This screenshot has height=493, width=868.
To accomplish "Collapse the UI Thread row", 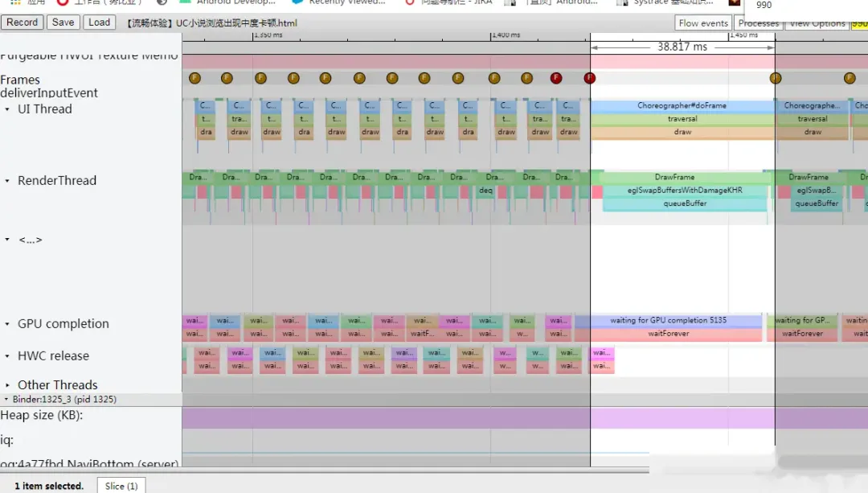I will (x=7, y=109).
